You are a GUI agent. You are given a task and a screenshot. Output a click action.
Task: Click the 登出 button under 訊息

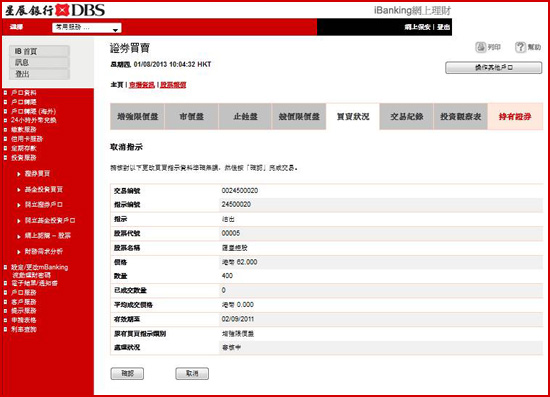pos(39,74)
